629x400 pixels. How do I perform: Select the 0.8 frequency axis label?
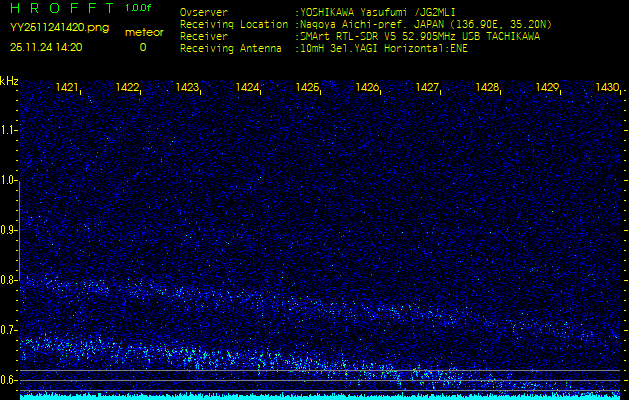(x=10, y=280)
